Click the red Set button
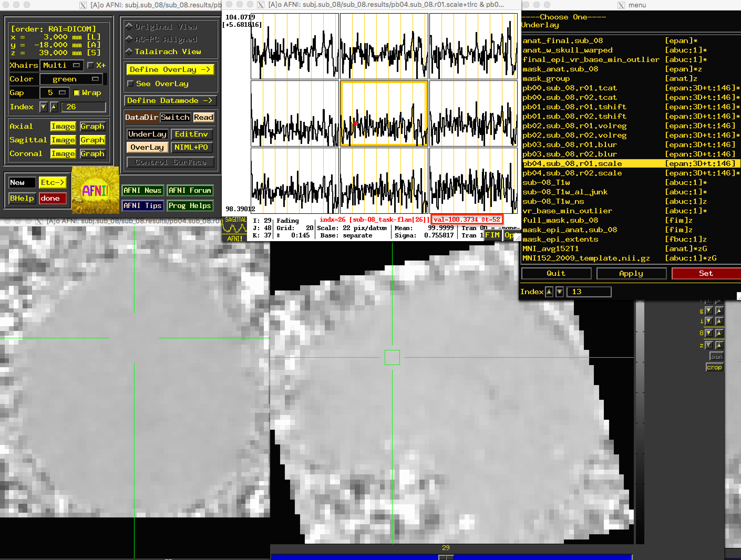Viewport: 741px width, 560px height. tap(706, 273)
